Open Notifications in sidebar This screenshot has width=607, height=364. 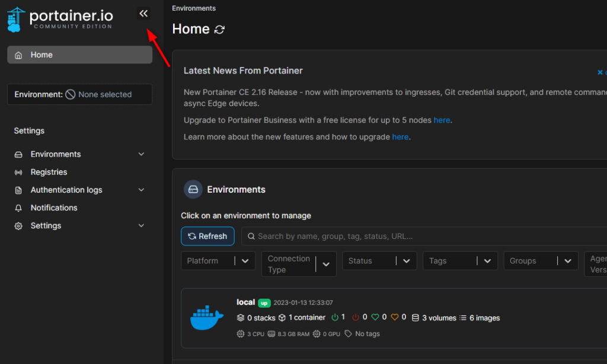pos(54,207)
